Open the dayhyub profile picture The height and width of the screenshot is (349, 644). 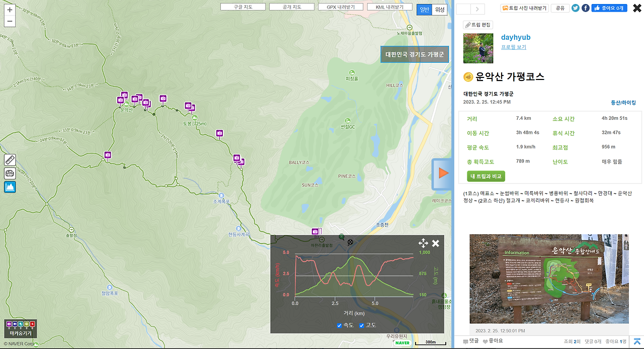[x=478, y=48]
